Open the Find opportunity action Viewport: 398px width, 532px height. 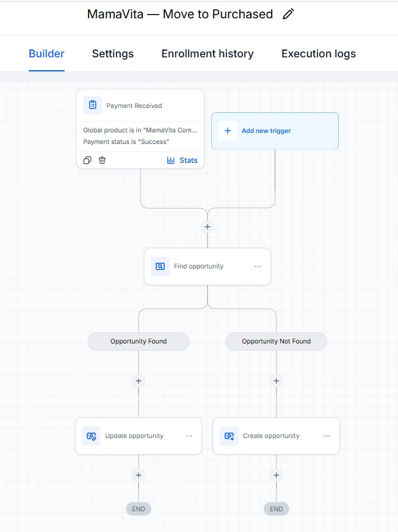pyautogui.click(x=208, y=267)
